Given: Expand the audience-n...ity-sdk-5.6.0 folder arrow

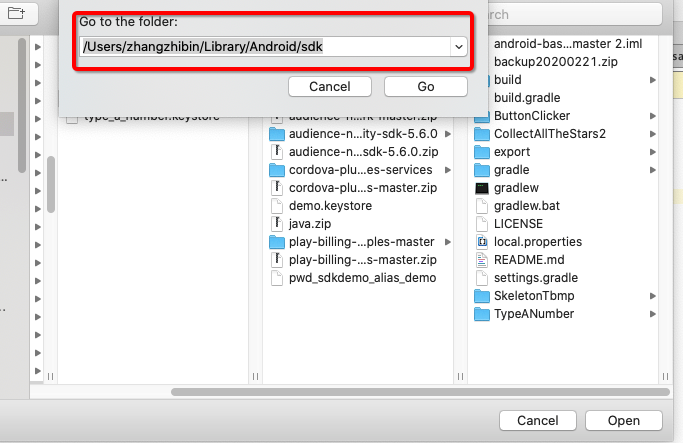Looking at the screenshot, I should point(447,134).
